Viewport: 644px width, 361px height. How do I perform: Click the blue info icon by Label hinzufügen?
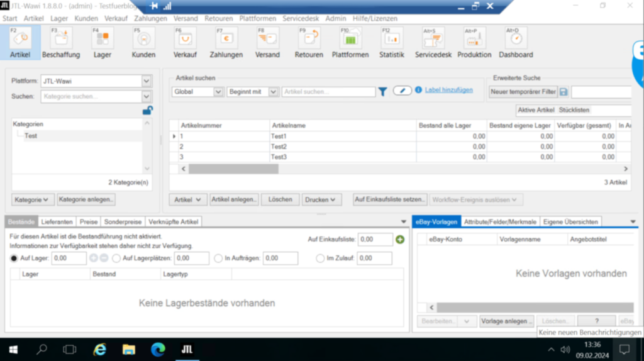point(418,90)
